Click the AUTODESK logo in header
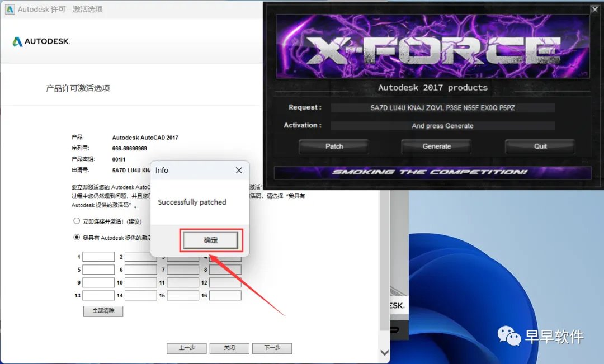The image size is (604, 364). (41, 41)
